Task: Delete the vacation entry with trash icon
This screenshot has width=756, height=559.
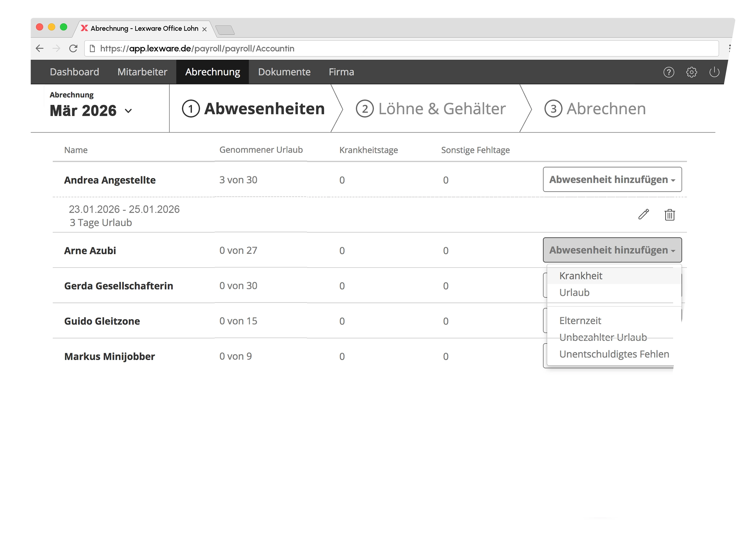Action: (x=669, y=214)
